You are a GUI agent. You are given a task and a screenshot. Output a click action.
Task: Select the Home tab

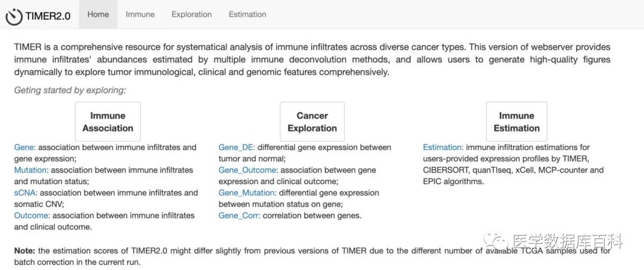pyautogui.click(x=98, y=14)
